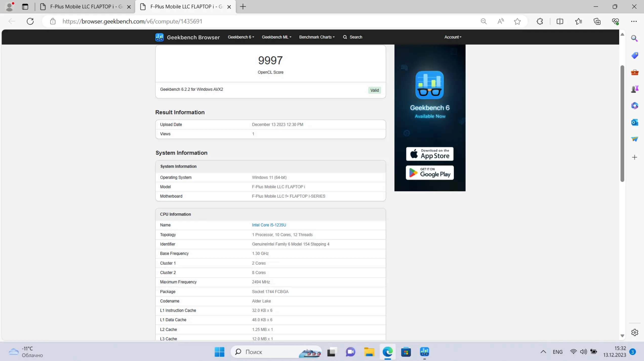Screen dimensions: 644x361
Task: Click the refresh page icon
Action: (x=30, y=21)
